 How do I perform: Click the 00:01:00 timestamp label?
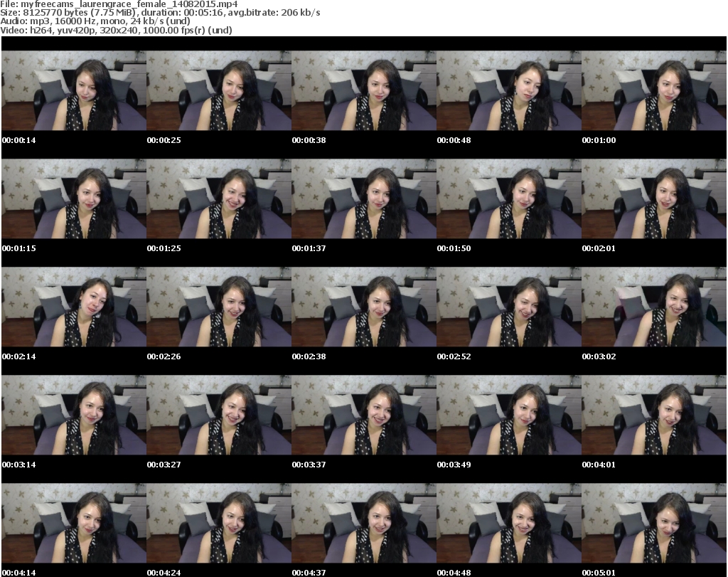tap(599, 140)
